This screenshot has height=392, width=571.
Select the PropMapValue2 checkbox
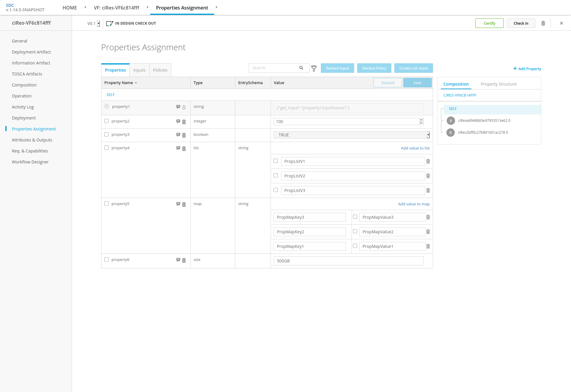(x=355, y=231)
